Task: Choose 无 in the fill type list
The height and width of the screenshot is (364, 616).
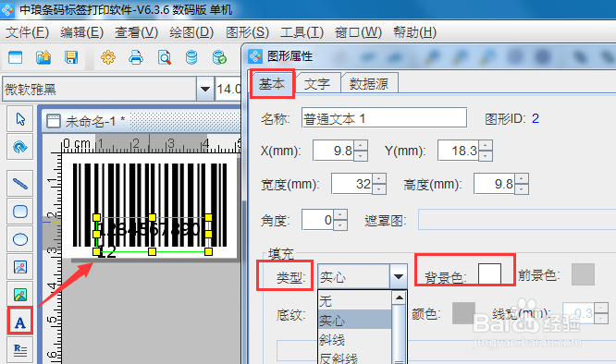Action: (x=355, y=301)
